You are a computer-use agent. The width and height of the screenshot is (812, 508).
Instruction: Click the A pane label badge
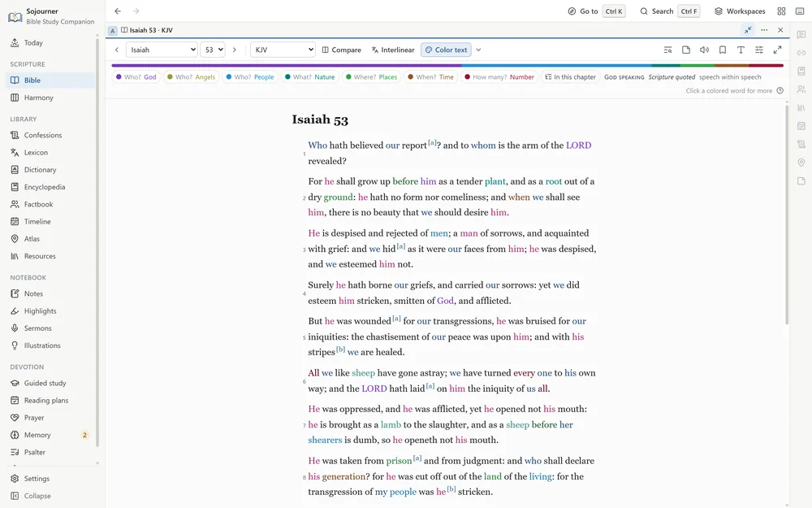[x=112, y=31]
